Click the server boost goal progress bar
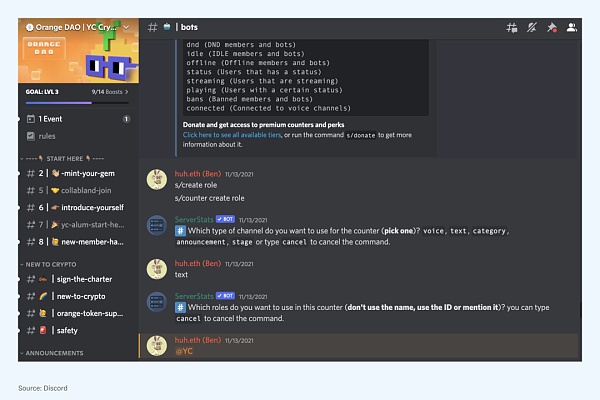This screenshot has height=400, width=600. pos(77,102)
